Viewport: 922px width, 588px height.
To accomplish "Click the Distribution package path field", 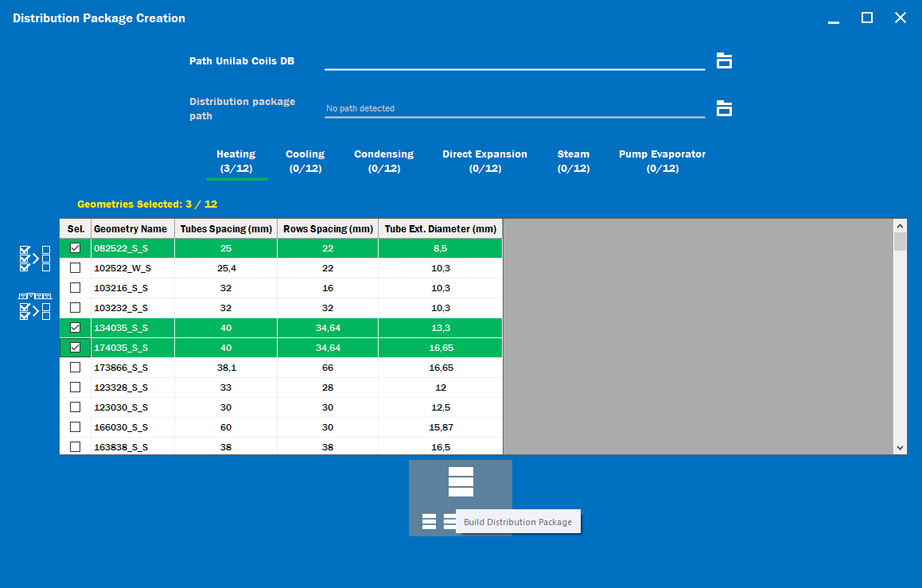I will (514, 108).
